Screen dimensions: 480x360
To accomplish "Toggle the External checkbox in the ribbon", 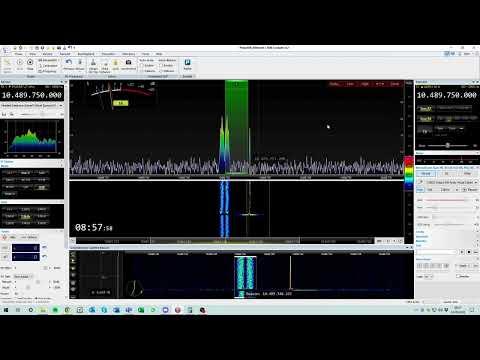I will (x=142, y=71).
